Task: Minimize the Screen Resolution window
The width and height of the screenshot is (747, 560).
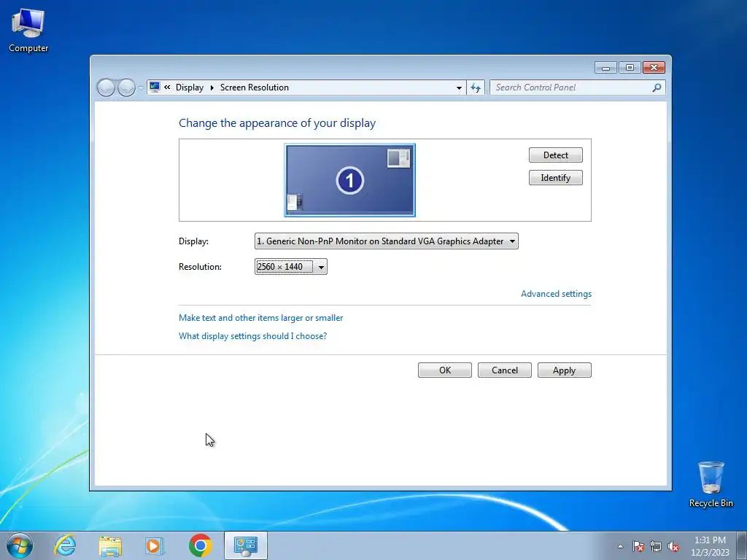Action: coord(605,68)
